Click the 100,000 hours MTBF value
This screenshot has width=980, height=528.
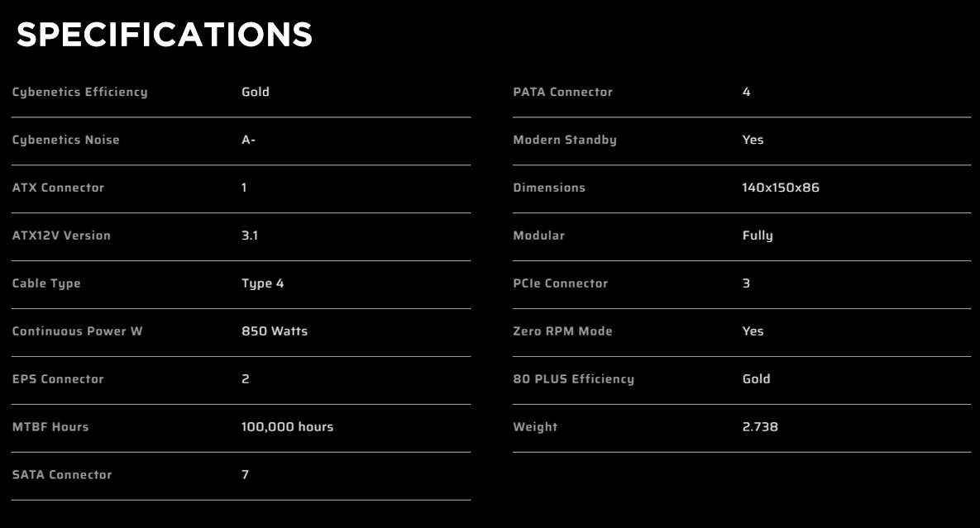pyautogui.click(x=288, y=427)
